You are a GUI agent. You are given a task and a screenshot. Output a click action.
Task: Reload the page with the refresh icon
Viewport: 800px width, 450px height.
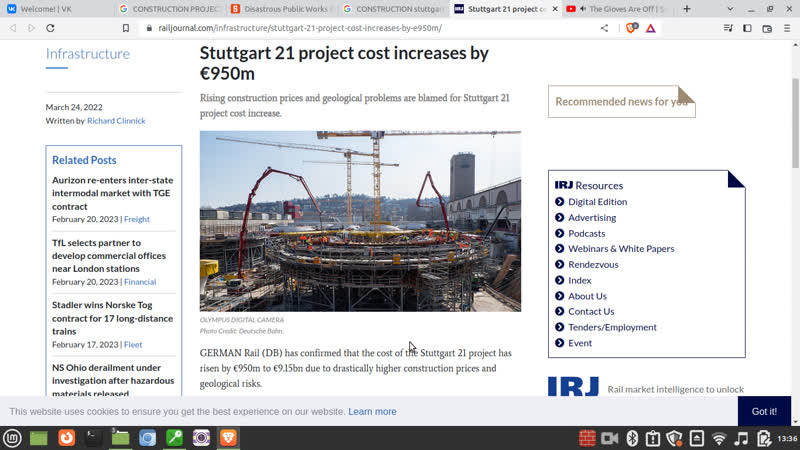pos(50,29)
